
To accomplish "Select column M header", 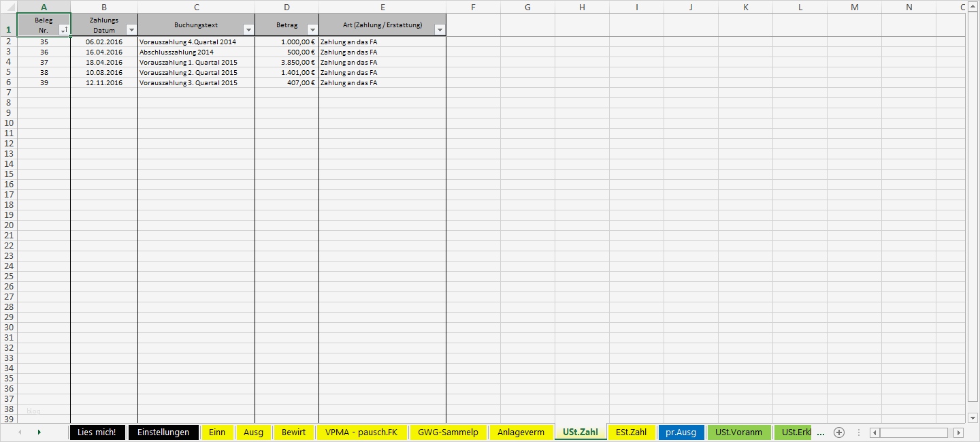I will pyautogui.click(x=854, y=7).
